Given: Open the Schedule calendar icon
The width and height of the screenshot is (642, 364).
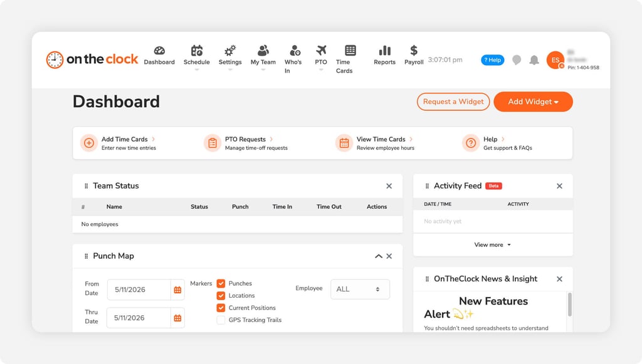Looking at the screenshot, I should point(196,51).
